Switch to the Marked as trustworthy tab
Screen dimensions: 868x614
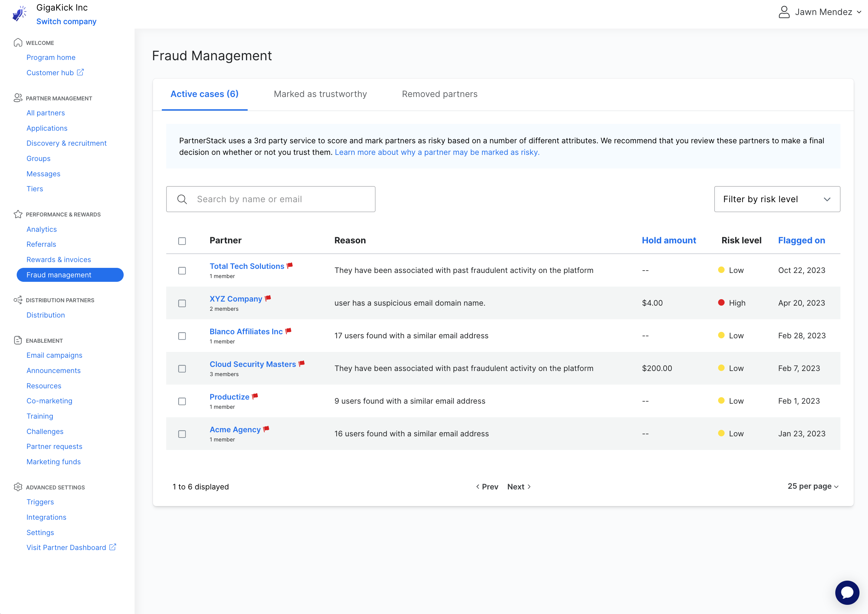click(x=320, y=94)
